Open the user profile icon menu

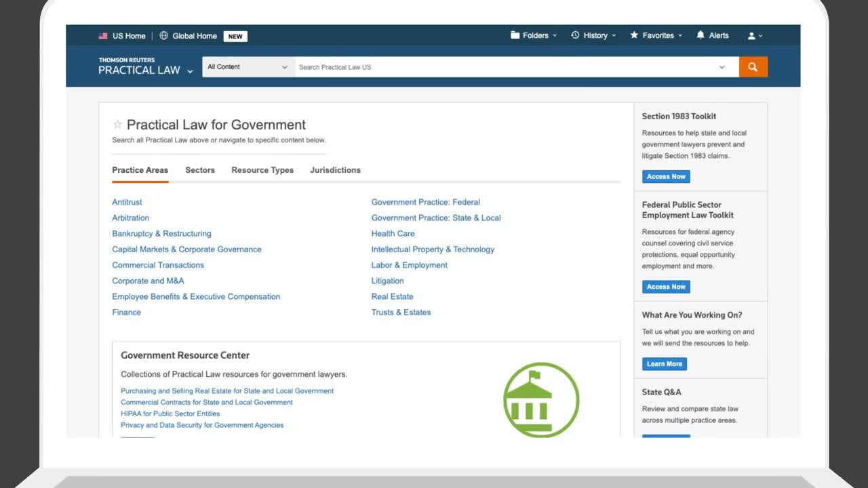pyautogui.click(x=751, y=36)
